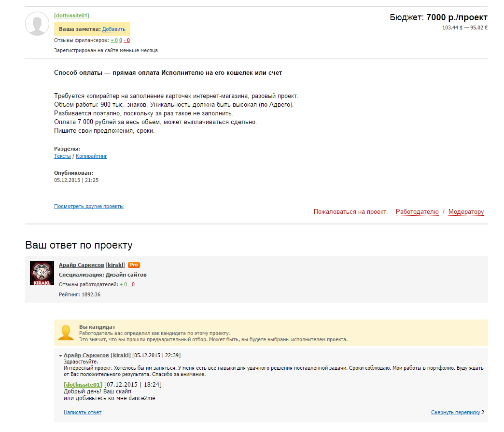Open the Арайр Саркисов profile name in the answer header
The height and width of the screenshot is (432, 504).
(x=81, y=265)
